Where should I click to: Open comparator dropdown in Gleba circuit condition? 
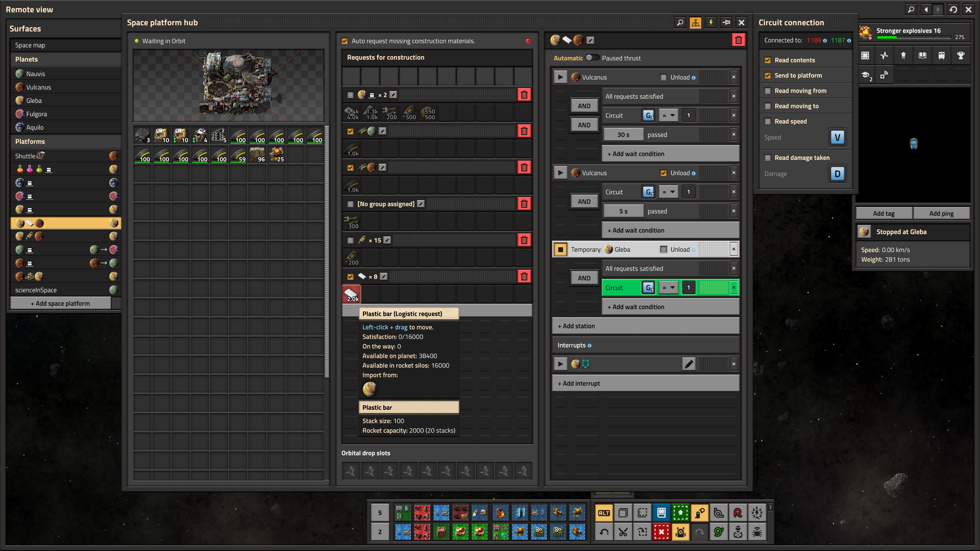tap(668, 287)
